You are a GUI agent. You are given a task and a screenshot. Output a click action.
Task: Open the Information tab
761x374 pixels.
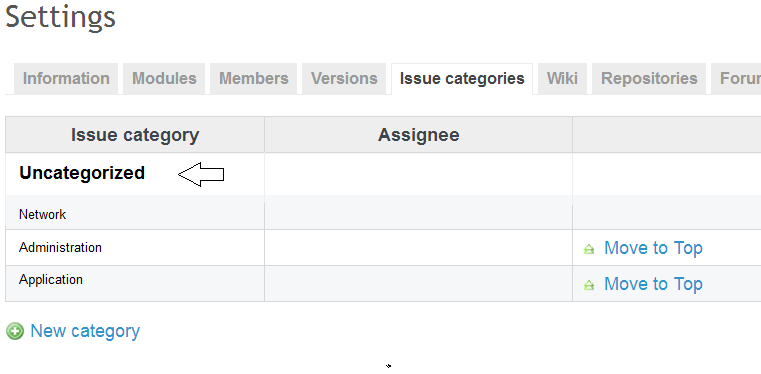66,79
